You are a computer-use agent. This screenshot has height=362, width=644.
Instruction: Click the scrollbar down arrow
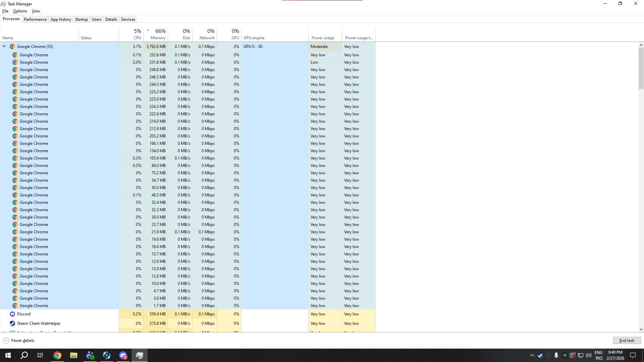point(641,329)
